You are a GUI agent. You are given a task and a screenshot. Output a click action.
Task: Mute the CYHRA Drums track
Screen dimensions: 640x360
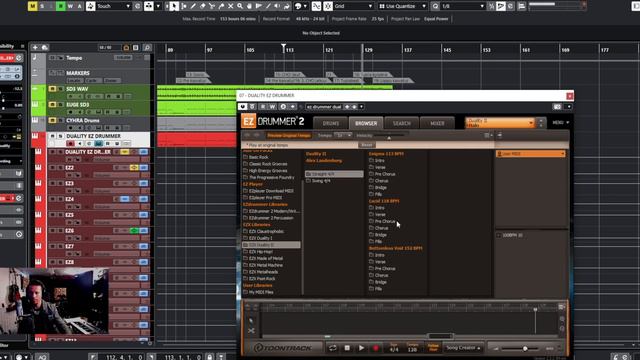pos(52,120)
